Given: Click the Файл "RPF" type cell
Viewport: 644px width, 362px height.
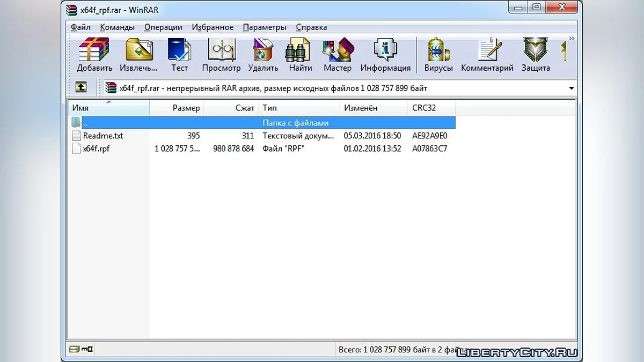Looking at the screenshot, I should pyautogui.click(x=283, y=149).
